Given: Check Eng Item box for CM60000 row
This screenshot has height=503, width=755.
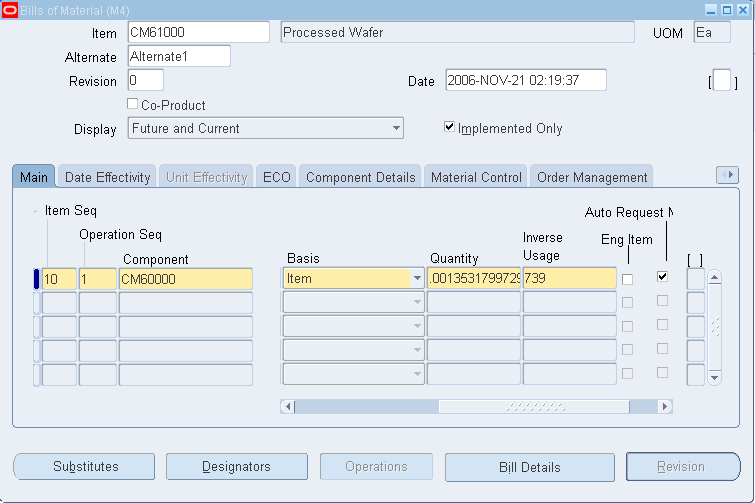Looking at the screenshot, I should point(627,279).
